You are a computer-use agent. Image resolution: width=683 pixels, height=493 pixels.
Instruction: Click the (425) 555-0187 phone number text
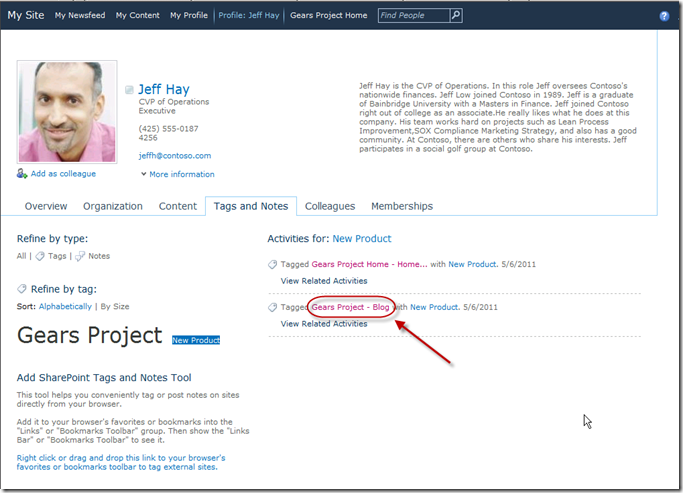(168, 129)
